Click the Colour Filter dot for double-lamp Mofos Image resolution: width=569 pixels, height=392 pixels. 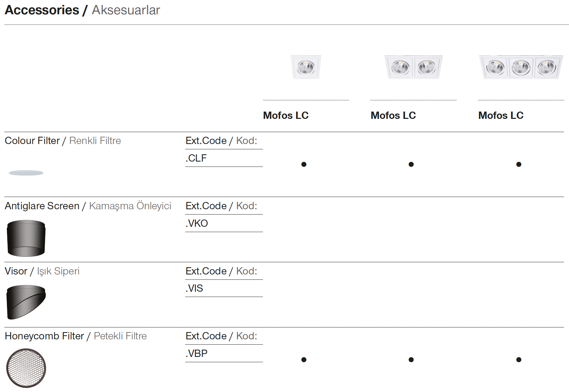tap(411, 164)
